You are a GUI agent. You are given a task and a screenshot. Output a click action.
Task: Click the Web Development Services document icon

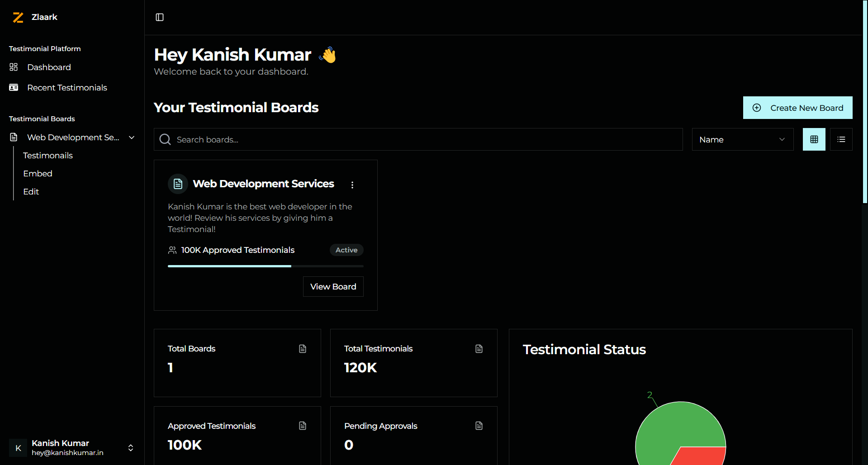[178, 184]
